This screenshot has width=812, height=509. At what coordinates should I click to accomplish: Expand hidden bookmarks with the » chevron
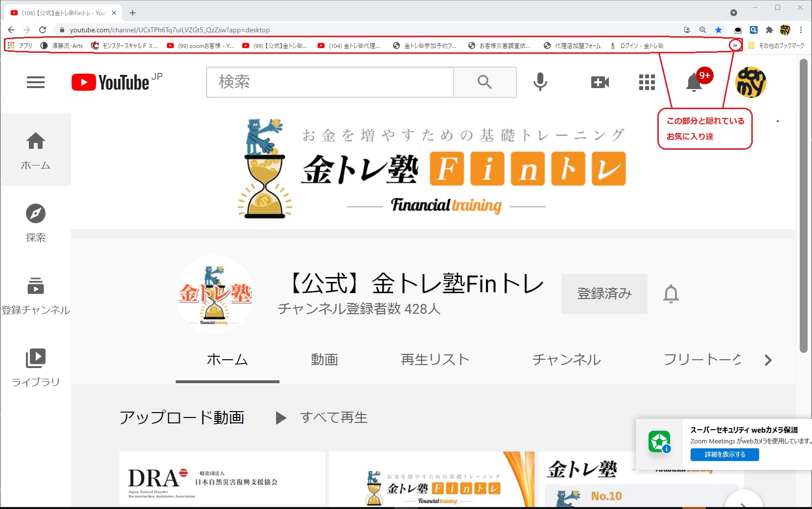pyautogui.click(x=735, y=46)
